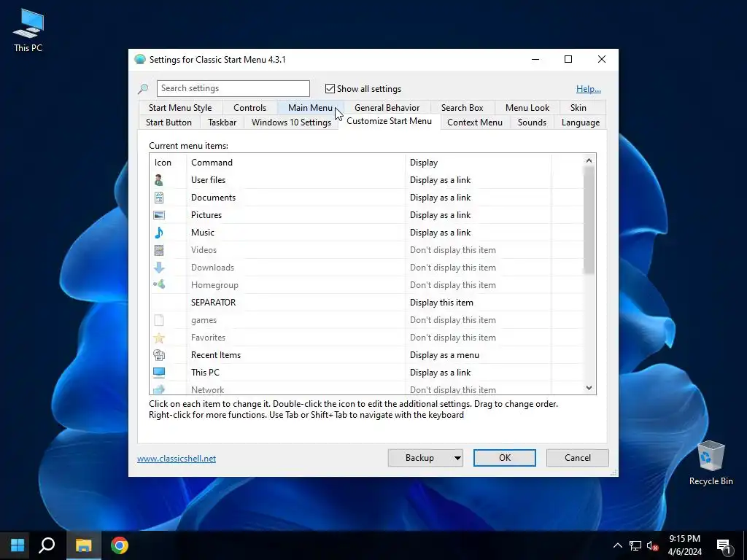Change Music "Display as a link" option
The width and height of the screenshot is (747, 560).
pyautogui.click(x=440, y=233)
